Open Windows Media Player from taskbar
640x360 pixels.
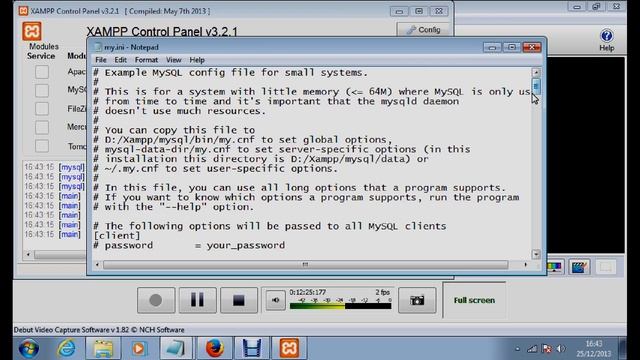click(139, 349)
